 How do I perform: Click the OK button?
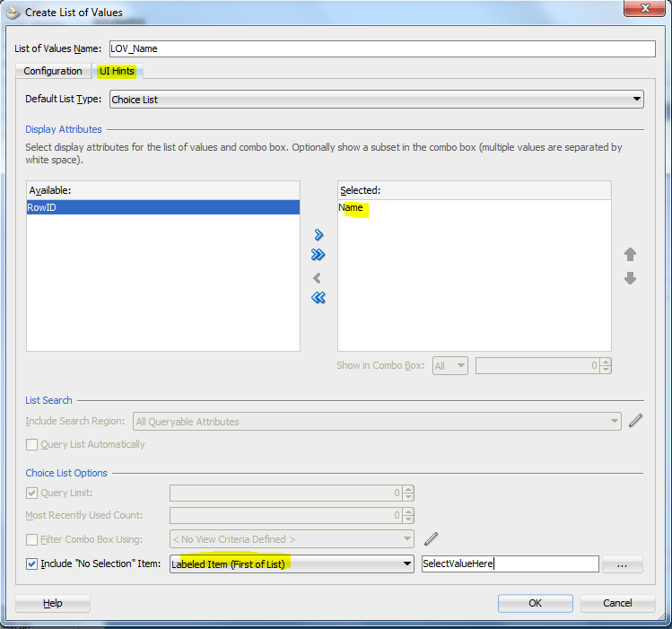(x=535, y=603)
